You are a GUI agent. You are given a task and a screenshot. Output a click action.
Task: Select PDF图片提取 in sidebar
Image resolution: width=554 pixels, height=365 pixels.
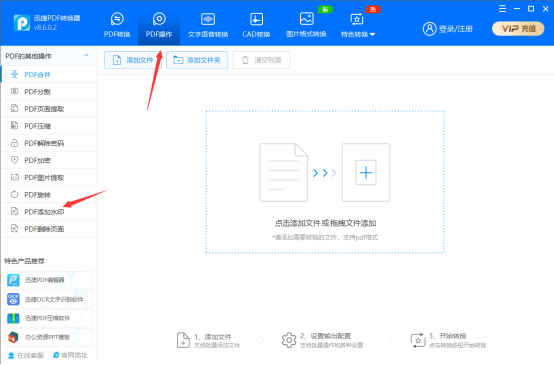49,177
